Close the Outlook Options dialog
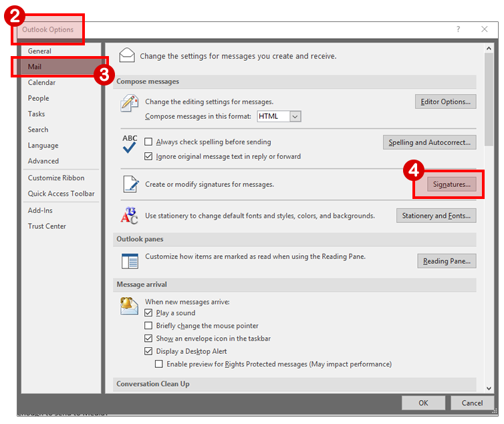This screenshot has height=424, width=504. (485, 29)
